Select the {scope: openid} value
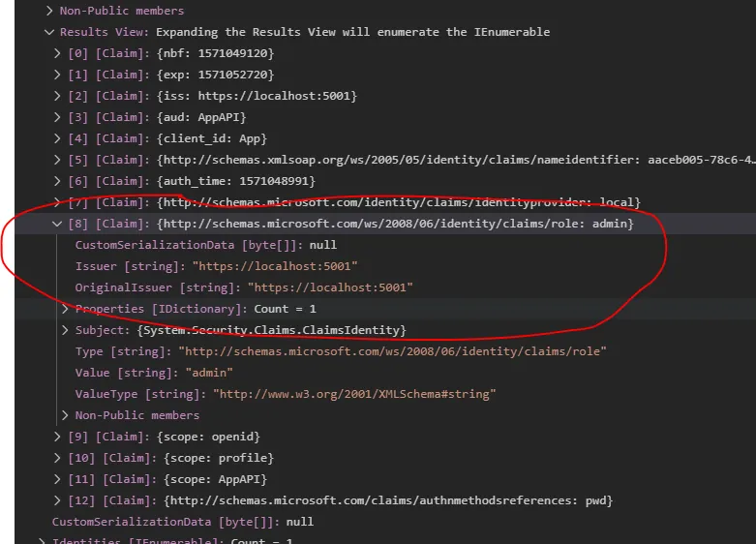The height and width of the screenshot is (544, 756). pyautogui.click(x=208, y=437)
